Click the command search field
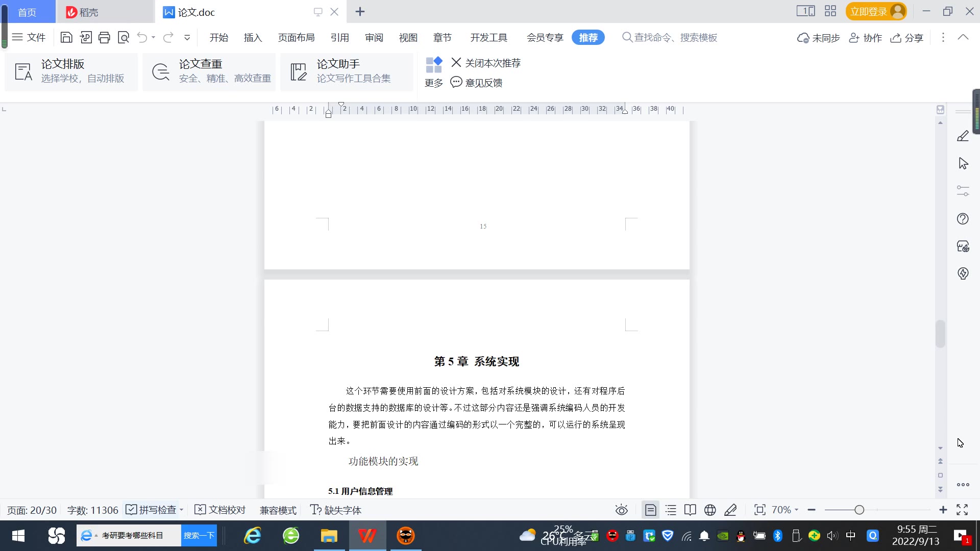Viewport: 980px width, 551px height. pyautogui.click(x=675, y=37)
